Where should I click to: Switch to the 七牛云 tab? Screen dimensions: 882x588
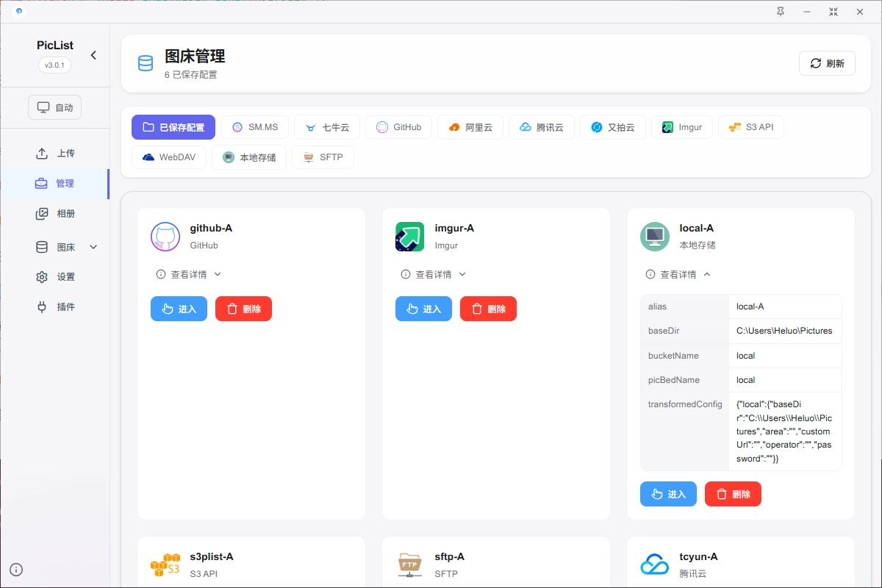(x=327, y=127)
